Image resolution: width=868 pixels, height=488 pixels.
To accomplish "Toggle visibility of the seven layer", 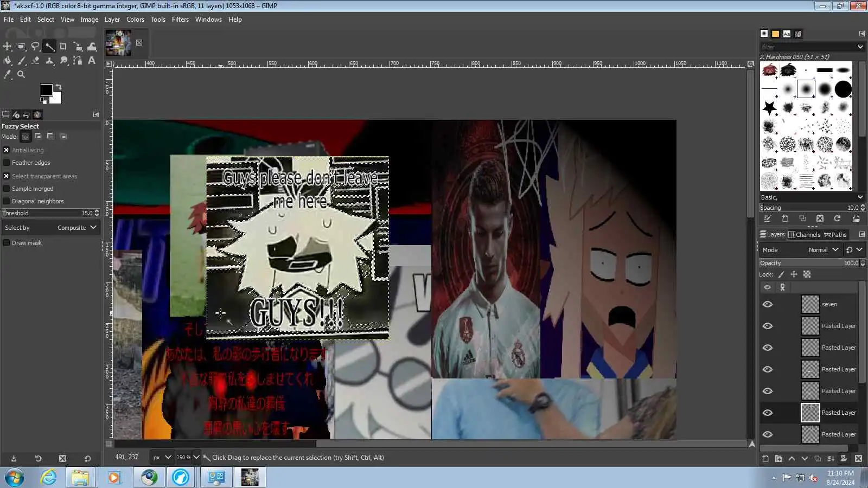I will 767,304.
